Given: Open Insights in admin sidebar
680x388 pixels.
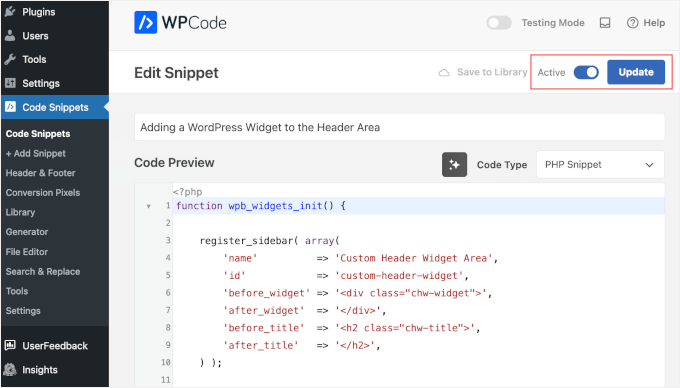Looking at the screenshot, I should coord(40,370).
